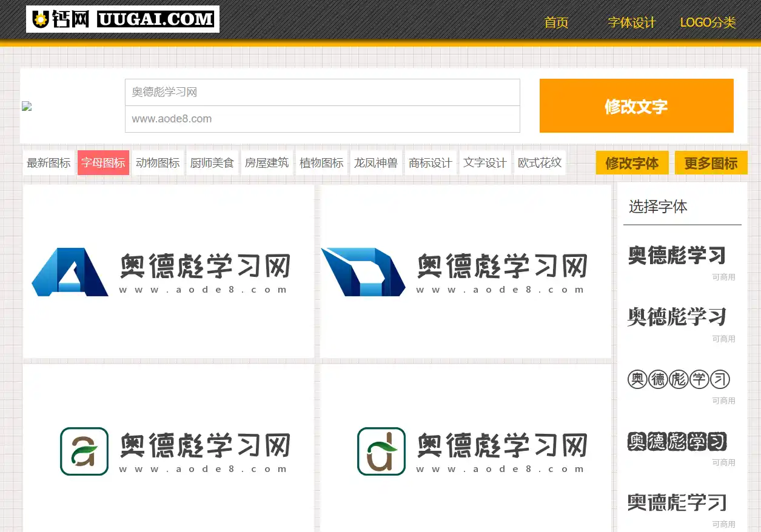761x532 pixels.
Task: Go to 字体设计 in top navigation
Action: pyautogui.click(x=632, y=23)
